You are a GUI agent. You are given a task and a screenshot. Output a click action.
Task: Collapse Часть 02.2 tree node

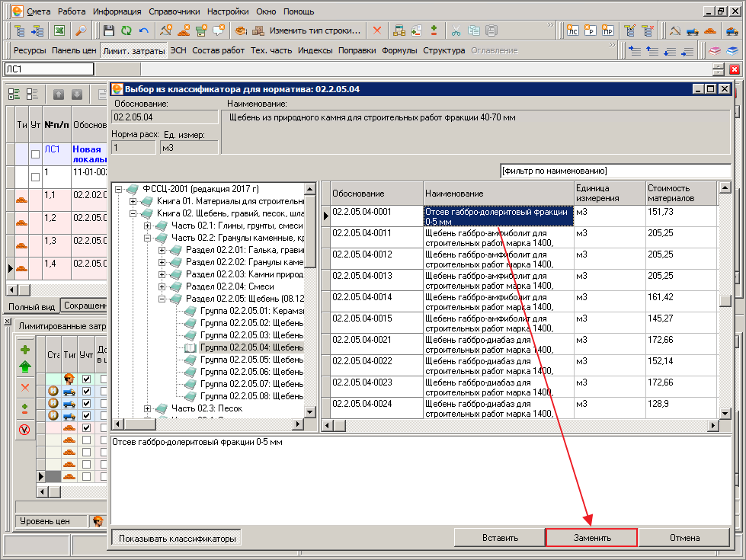pyautogui.click(x=148, y=238)
